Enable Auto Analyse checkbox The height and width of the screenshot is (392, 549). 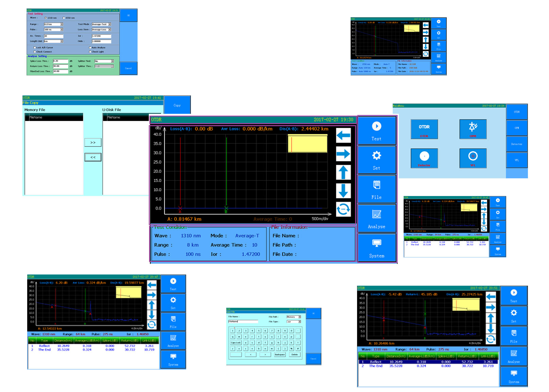[x=90, y=48]
